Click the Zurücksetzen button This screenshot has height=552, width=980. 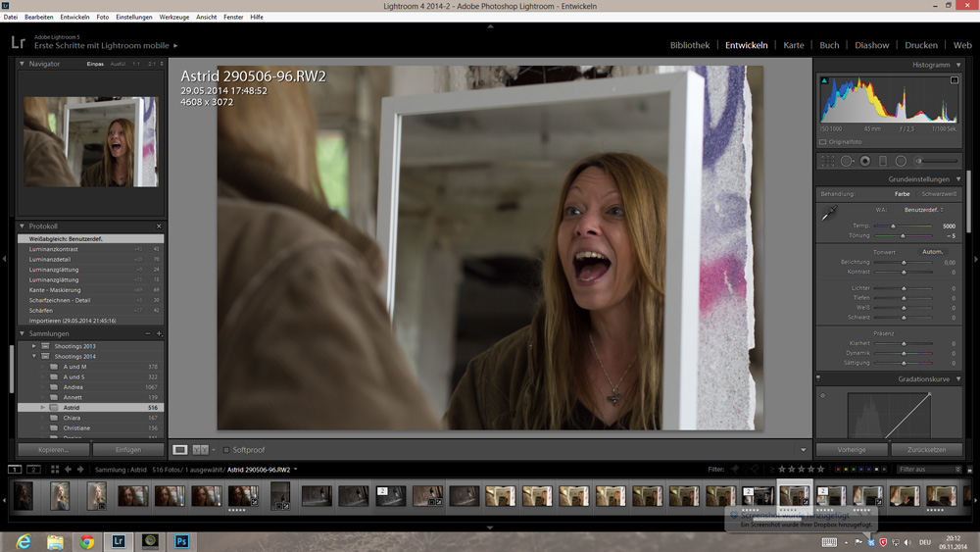926,450
